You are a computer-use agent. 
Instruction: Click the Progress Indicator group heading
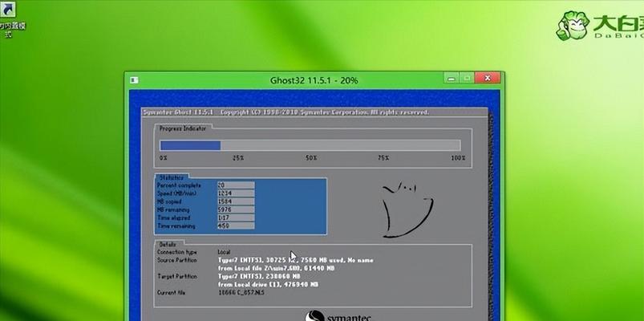(x=183, y=128)
